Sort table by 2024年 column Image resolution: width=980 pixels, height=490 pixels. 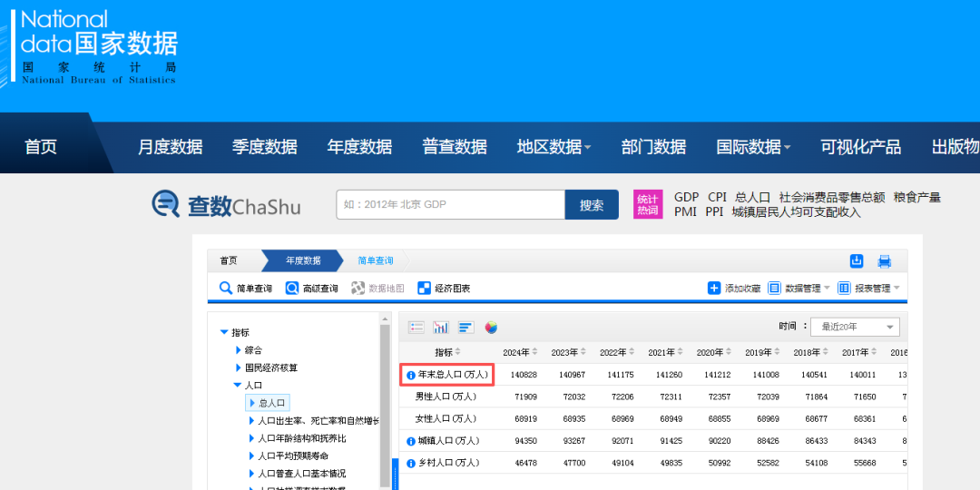click(x=534, y=352)
